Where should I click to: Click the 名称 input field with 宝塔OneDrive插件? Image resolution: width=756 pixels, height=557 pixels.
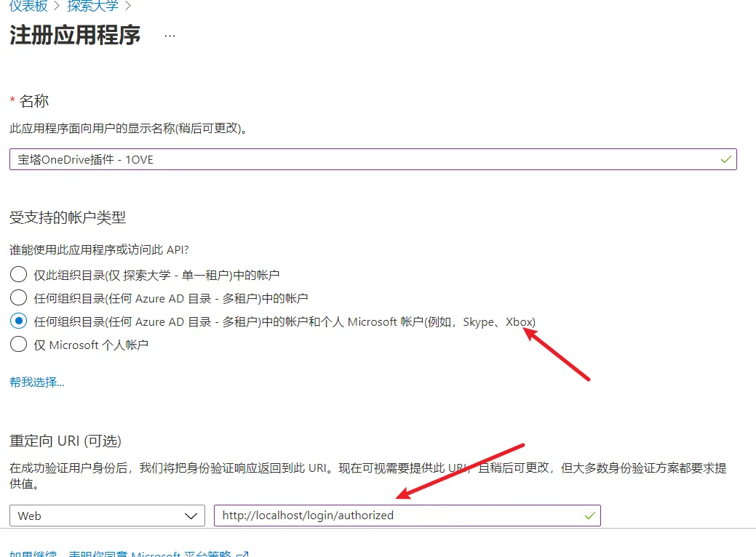click(x=373, y=159)
